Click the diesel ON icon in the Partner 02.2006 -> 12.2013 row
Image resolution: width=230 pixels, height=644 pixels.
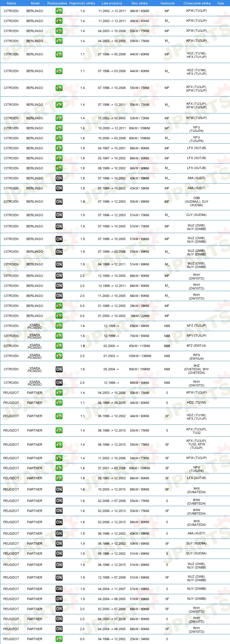pyautogui.click(x=59, y=511)
